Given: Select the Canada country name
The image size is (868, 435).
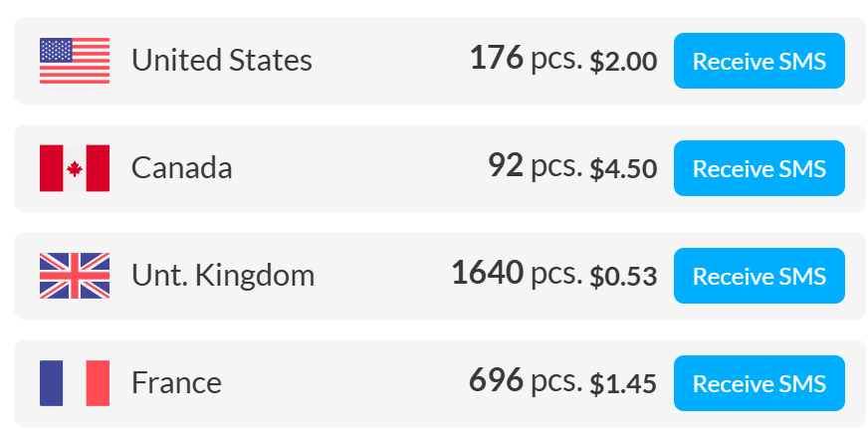Looking at the screenshot, I should click(x=181, y=167).
